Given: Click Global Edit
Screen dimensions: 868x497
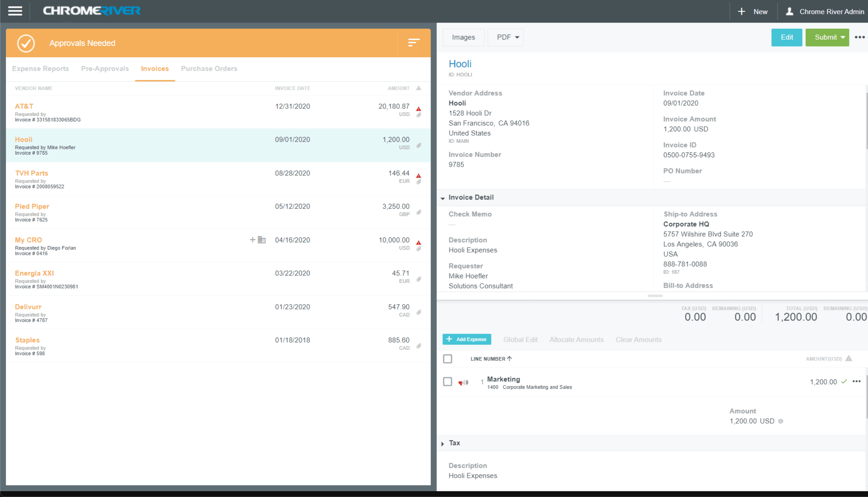Looking at the screenshot, I should [x=520, y=340].
